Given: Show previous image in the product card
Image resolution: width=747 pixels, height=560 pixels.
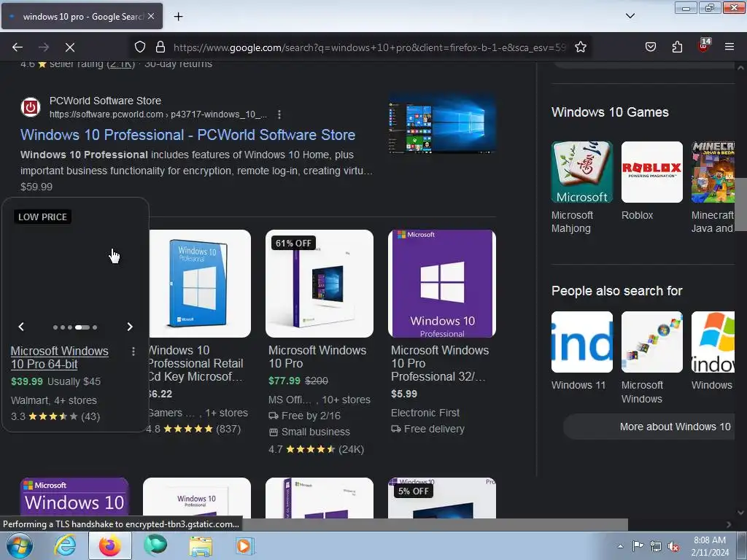Looking at the screenshot, I should click(x=21, y=327).
